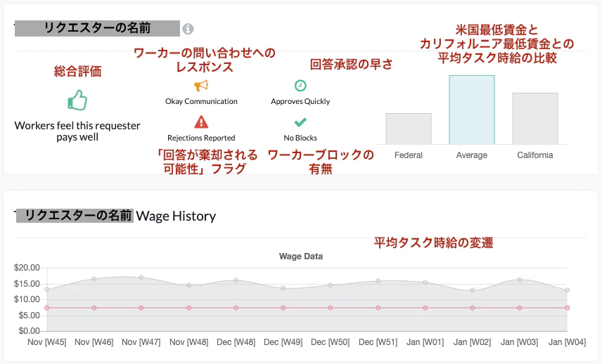
Task: Click the red baseline point at Dec [W51]
Action: coord(378,308)
